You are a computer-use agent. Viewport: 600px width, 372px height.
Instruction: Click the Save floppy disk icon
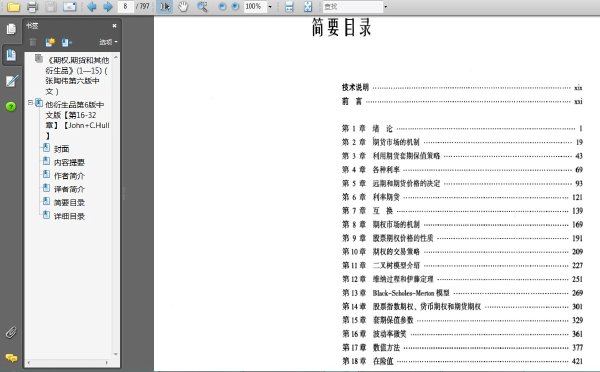[x=51, y=7]
